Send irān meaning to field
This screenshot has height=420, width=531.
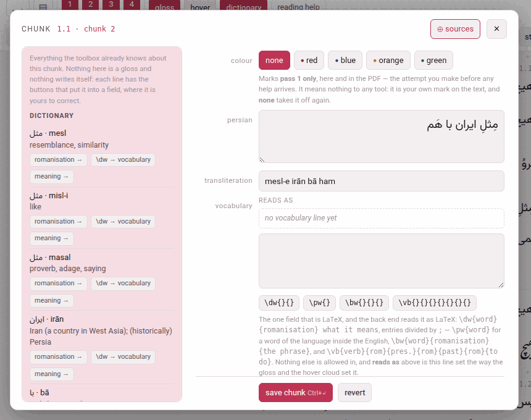(51, 374)
